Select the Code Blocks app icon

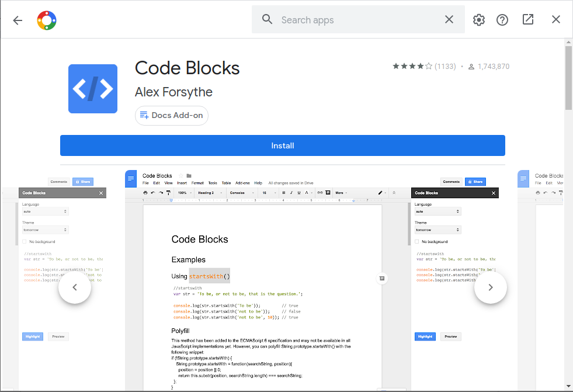point(93,89)
